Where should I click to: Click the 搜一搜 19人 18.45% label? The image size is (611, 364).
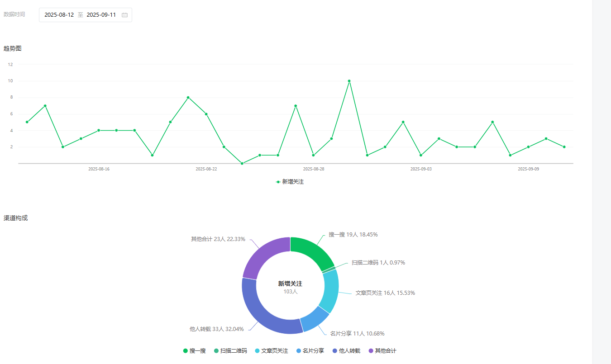[x=353, y=235]
